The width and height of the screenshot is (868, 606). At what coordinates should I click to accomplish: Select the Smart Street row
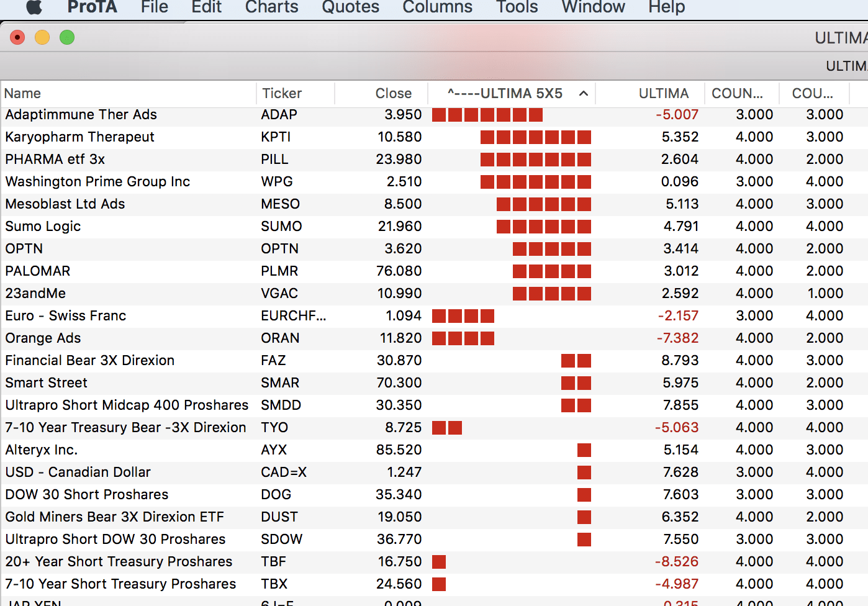point(434,383)
